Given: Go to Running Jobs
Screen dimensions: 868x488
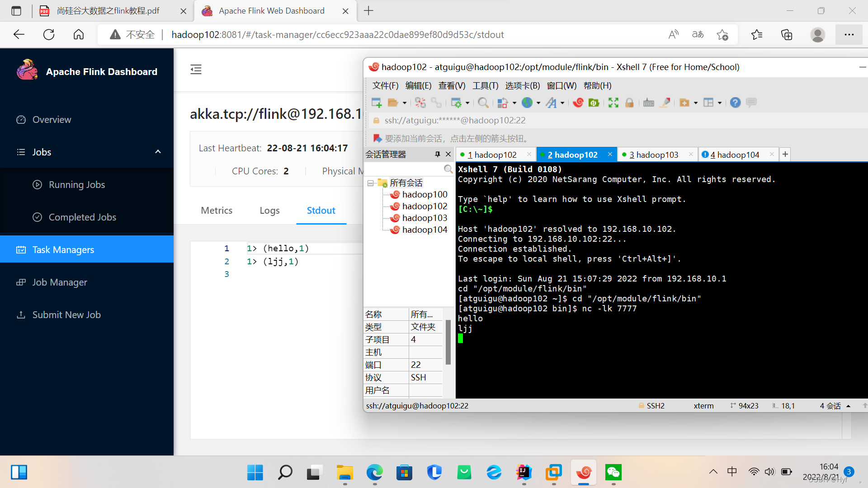Looking at the screenshot, I should pos(77,184).
